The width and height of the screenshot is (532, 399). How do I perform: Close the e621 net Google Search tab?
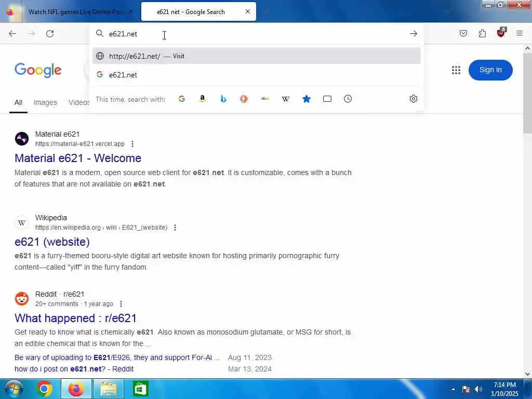click(248, 11)
